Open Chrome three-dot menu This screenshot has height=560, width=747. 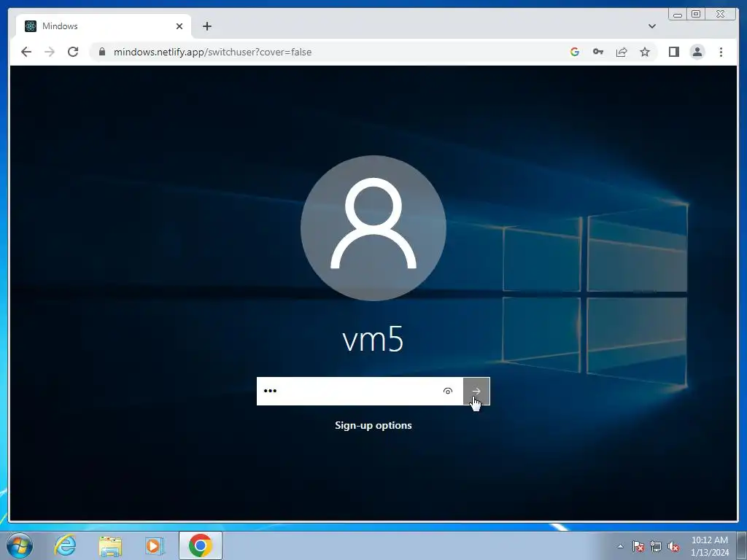[721, 52]
